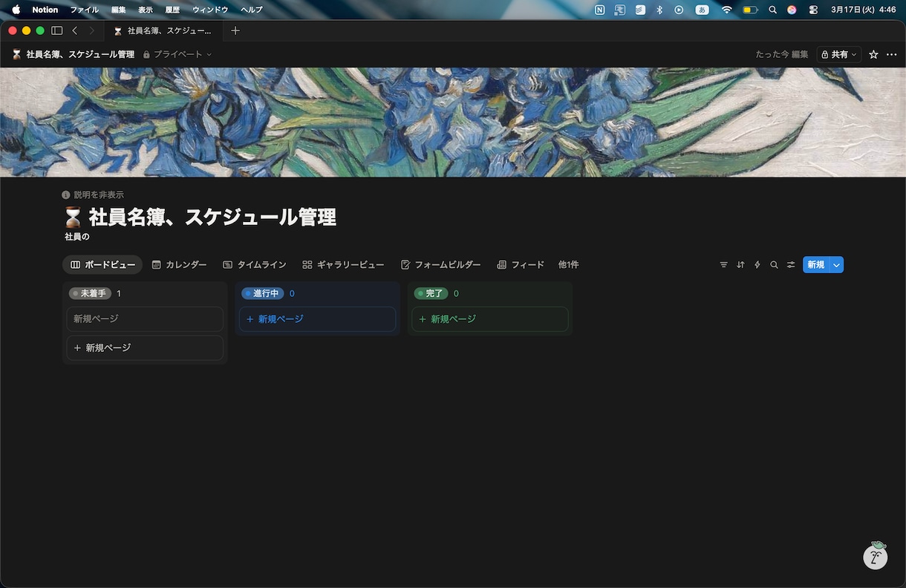Screen dimensions: 906x588
Task: Click the Bluetooth icon in menu bar
Action: tap(659, 10)
